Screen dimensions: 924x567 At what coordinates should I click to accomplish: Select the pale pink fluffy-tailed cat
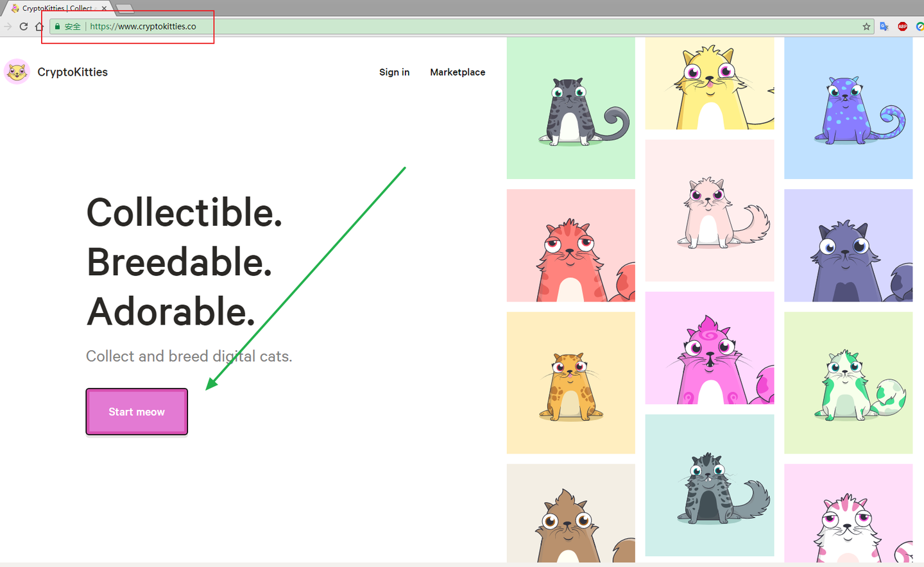click(710, 210)
